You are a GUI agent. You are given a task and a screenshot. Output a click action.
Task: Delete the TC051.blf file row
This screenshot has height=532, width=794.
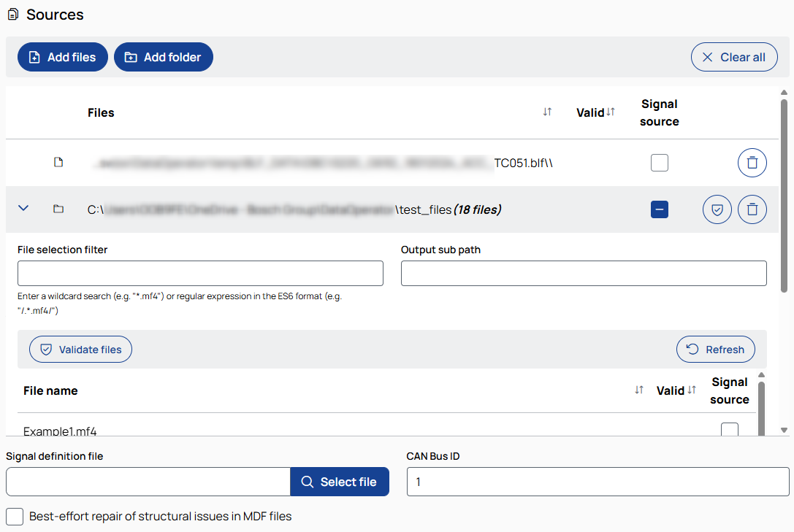[752, 163]
